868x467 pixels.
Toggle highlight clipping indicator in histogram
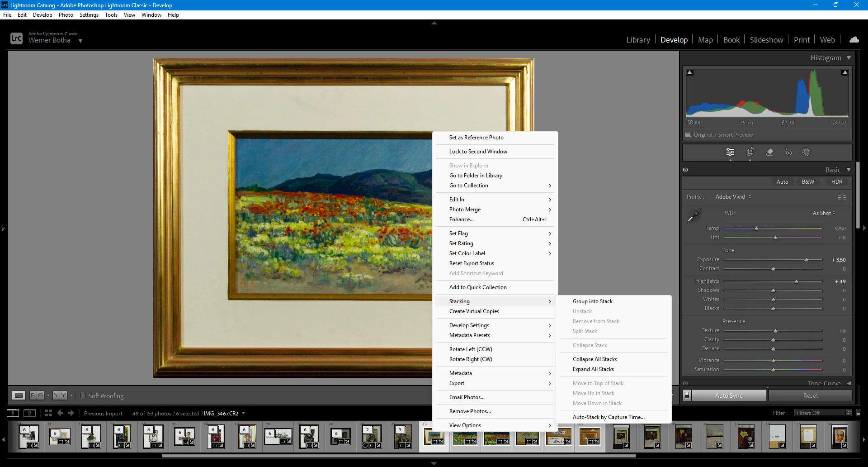(x=845, y=72)
